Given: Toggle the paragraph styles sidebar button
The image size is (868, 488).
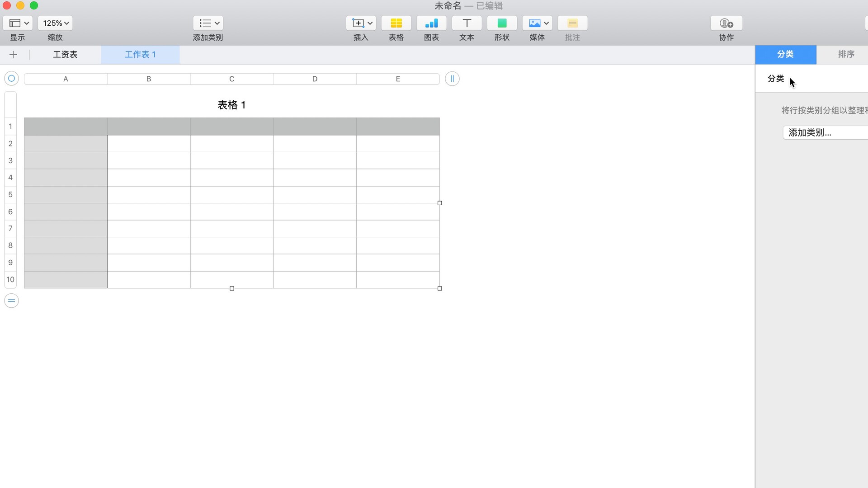Looking at the screenshot, I should 452,78.
